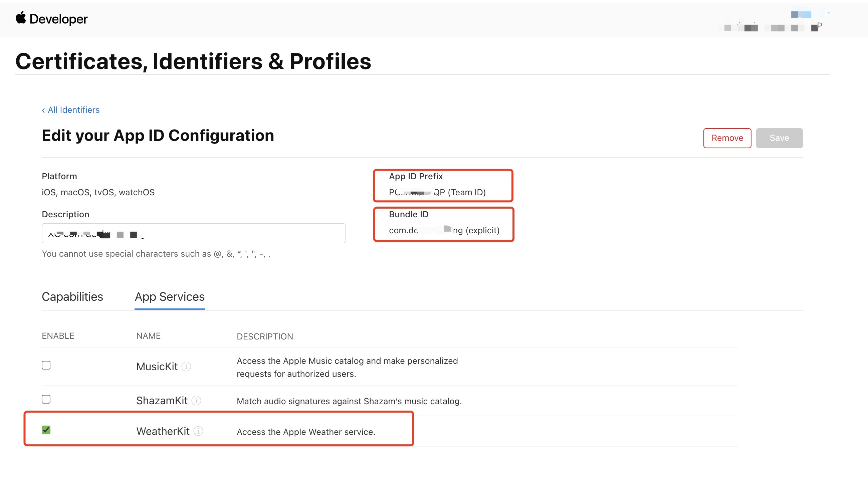Open the MusicKit info icon
Viewport: 868px width, 478px height.
click(x=186, y=366)
